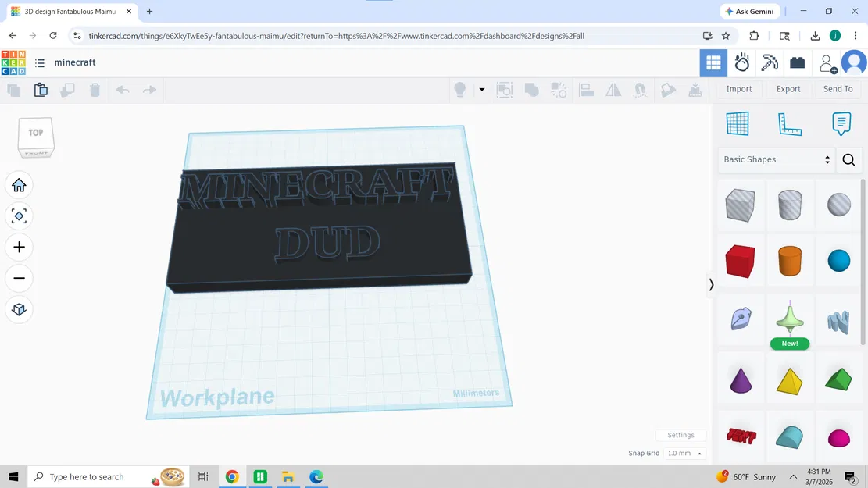Click the Zoom out minus button
Image resolution: width=868 pixels, height=488 pixels.
[19, 278]
